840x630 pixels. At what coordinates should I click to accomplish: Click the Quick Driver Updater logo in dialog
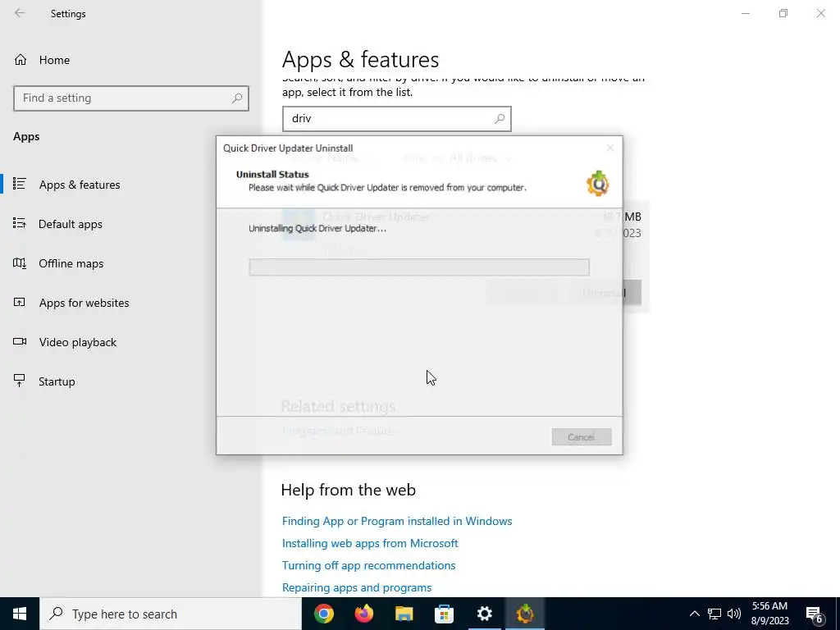click(x=597, y=183)
